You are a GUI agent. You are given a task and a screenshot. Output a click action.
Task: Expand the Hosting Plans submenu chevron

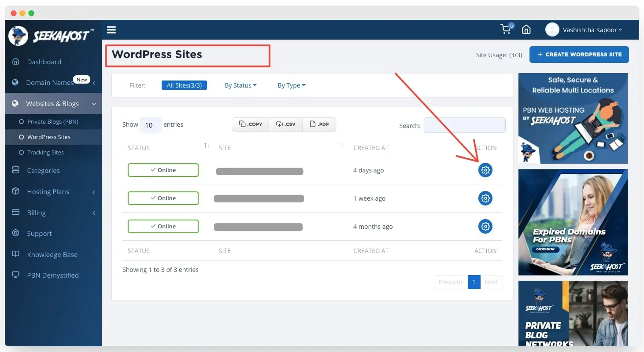tap(94, 192)
